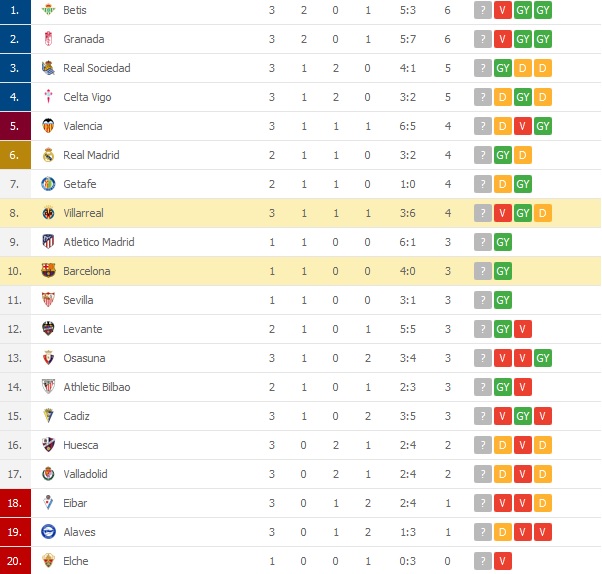
Task: Click the Alaves club crest icon
Action: tap(48, 532)
